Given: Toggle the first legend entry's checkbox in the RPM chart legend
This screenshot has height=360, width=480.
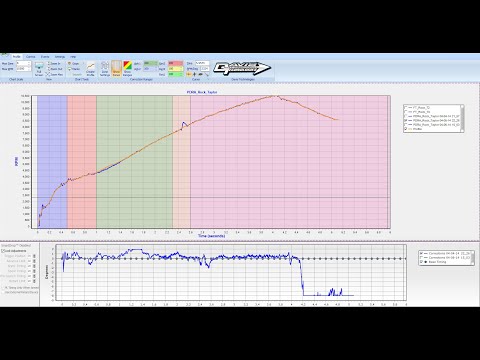Looking at the screenshot, I should (406, 108).
